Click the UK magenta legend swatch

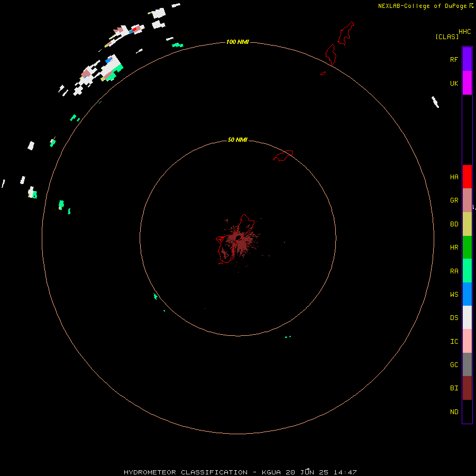tap(467, 83)
